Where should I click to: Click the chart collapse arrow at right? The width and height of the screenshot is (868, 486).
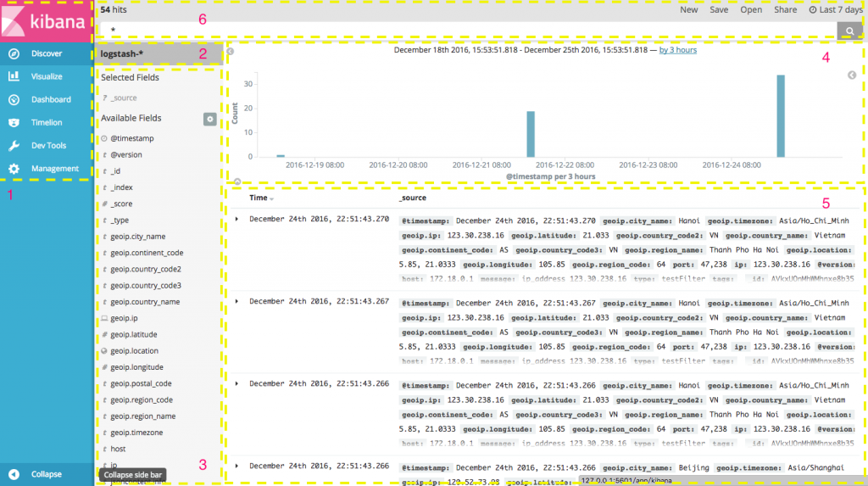coord(852,75)
